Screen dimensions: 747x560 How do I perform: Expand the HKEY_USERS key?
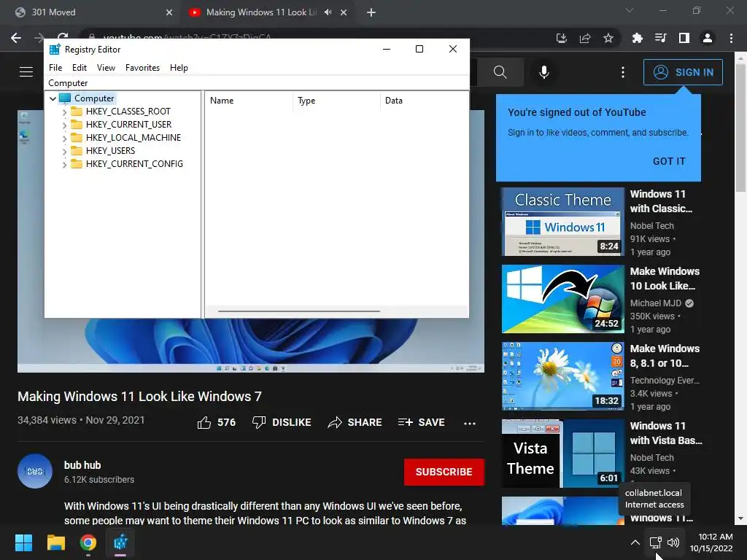(64, 151)
